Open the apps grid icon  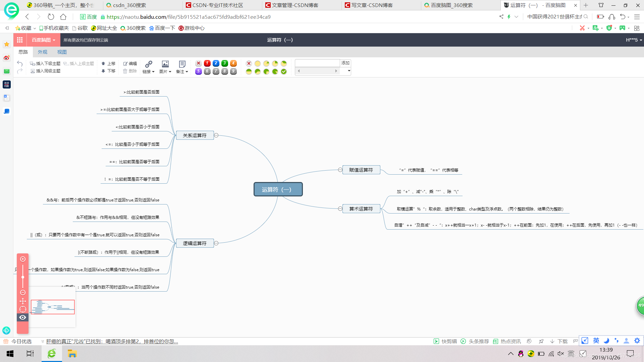(20, 40)
